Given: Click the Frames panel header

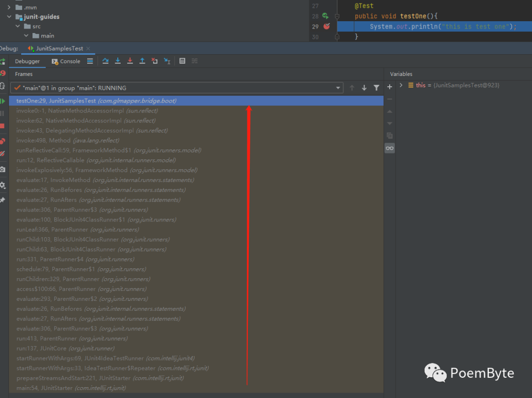Looking at the screenshot, I should coord(24,74).
